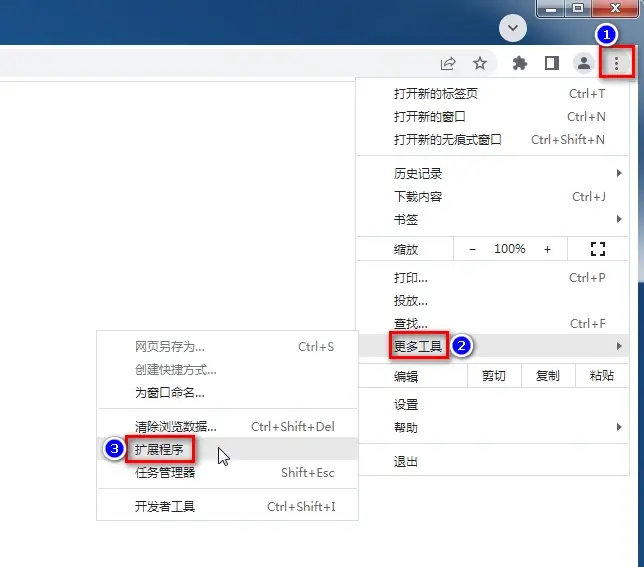Image resolution: width=644 pixels, height=567 pixels.
Task: Open the profile avatar icon
Action: tap(583, 64)
